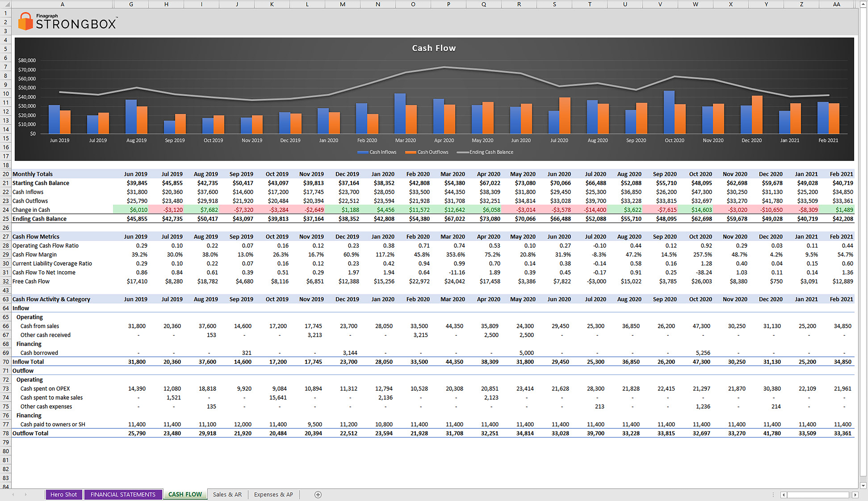Select the Inflow Total label cell
The height and width of the screenshot is (501, 868).
62,362
